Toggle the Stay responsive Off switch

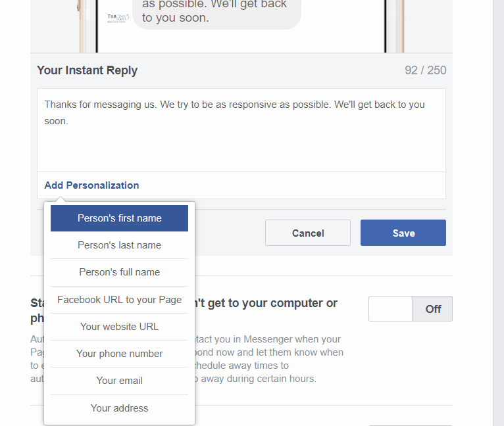410,309
